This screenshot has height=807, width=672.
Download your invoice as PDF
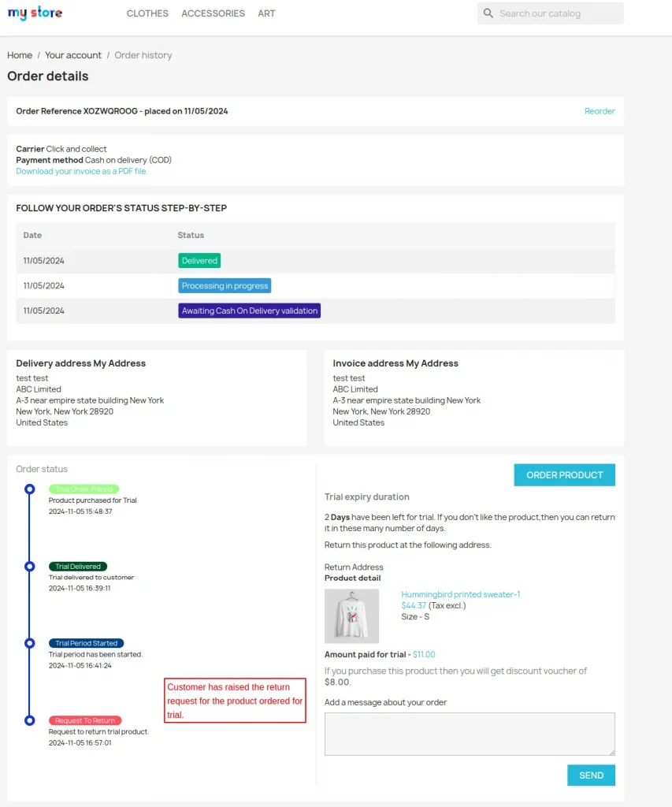coord(82,171)
